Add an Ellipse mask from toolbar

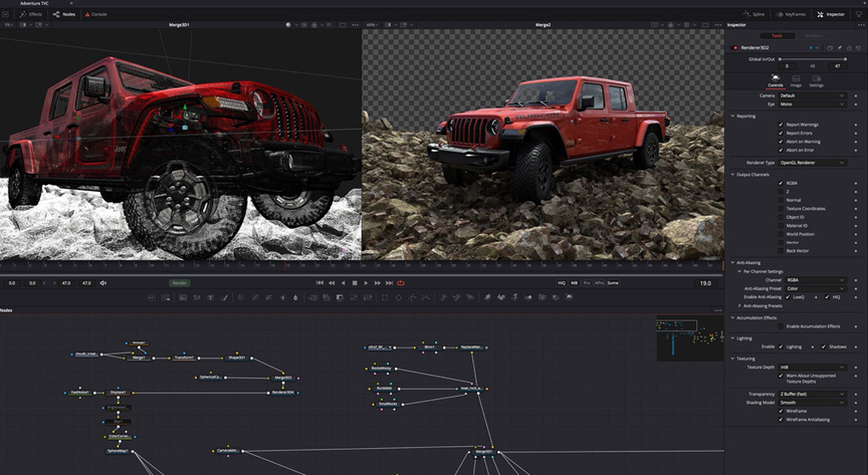click(x=398, y=297)
